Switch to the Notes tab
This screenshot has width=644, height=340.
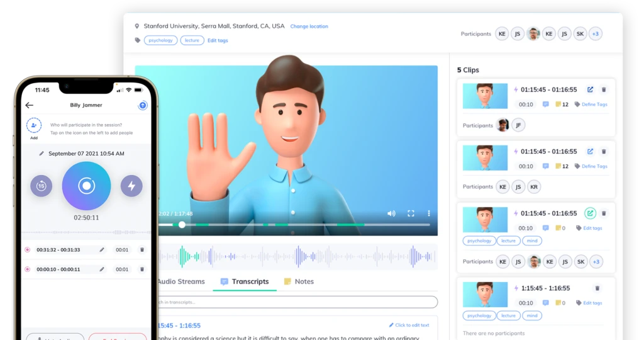coord(299,281)
